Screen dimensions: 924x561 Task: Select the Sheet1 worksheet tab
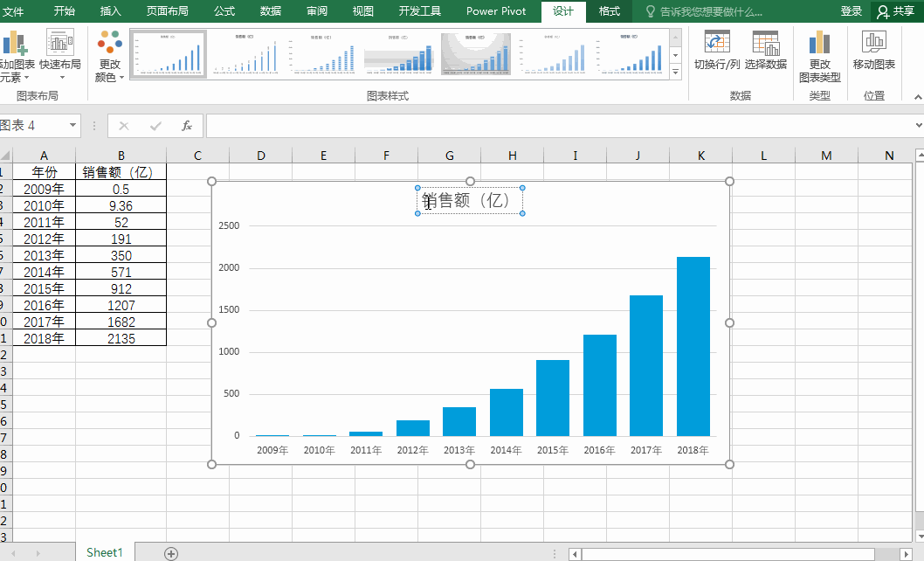104,553
